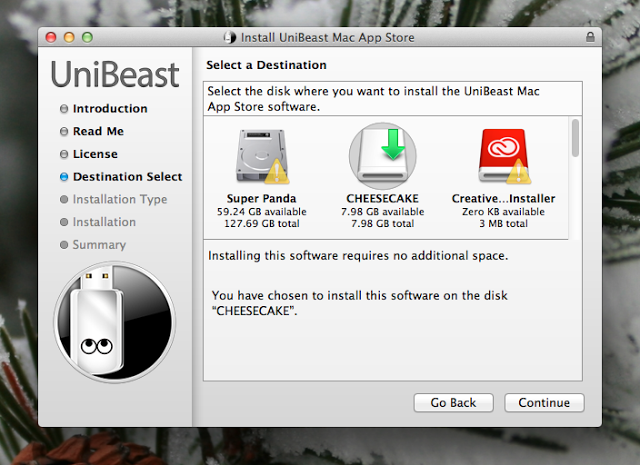Click the UniBeast USB stick mascot image
This screenshot has height=465, width=640.
(115, 322)
